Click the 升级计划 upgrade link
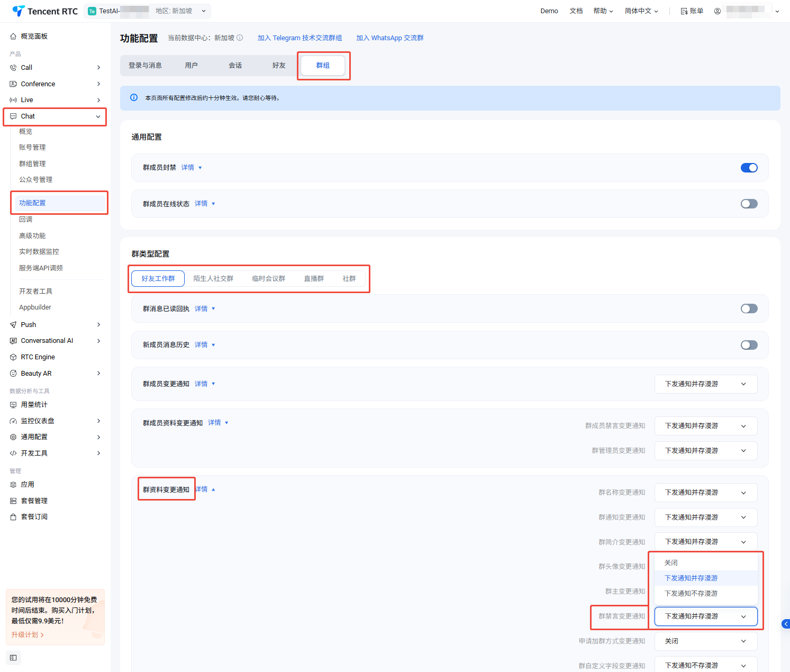The height and width of the screenshot is (672, 790). click(28, 635)
